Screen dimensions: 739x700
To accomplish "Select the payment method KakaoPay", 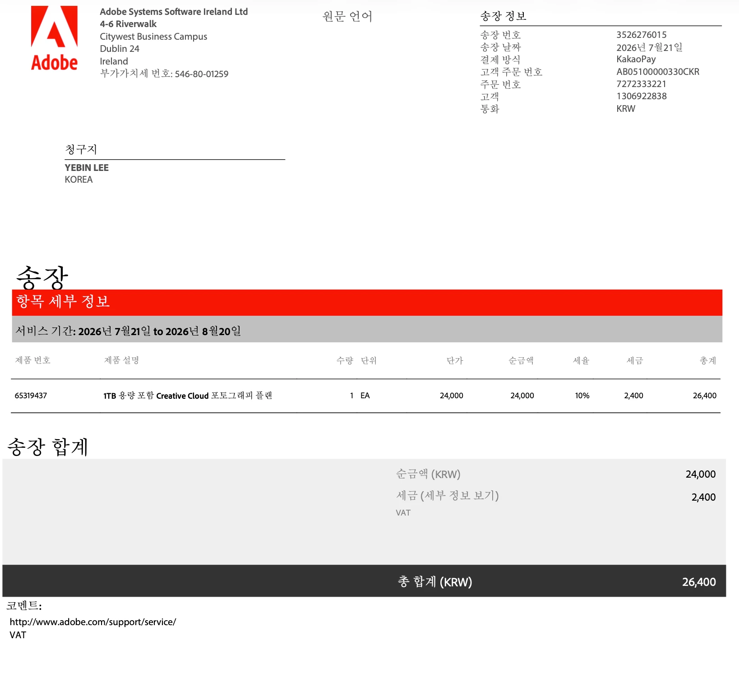I will pos(636,59).
